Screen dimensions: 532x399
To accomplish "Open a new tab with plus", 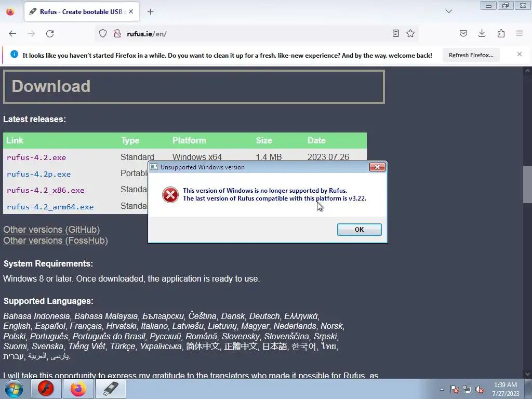I will pos(150,12).
